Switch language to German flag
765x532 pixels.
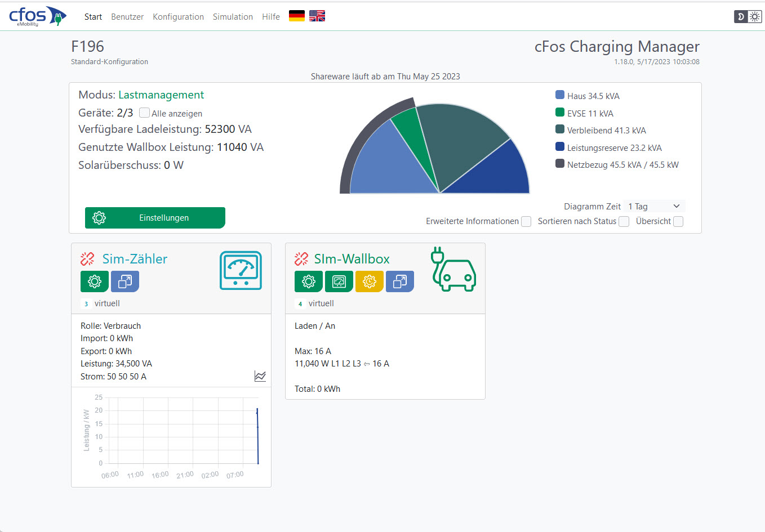(297, 16)
